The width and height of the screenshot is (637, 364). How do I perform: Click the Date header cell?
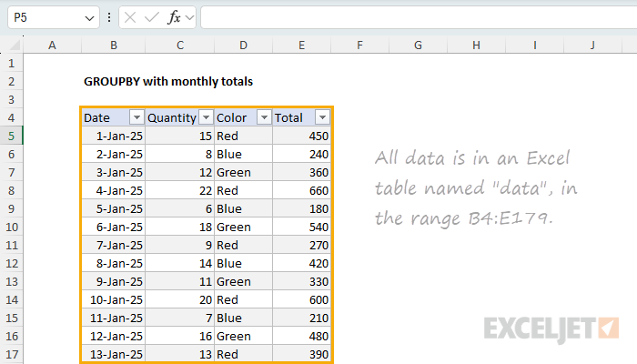point(114,117)
